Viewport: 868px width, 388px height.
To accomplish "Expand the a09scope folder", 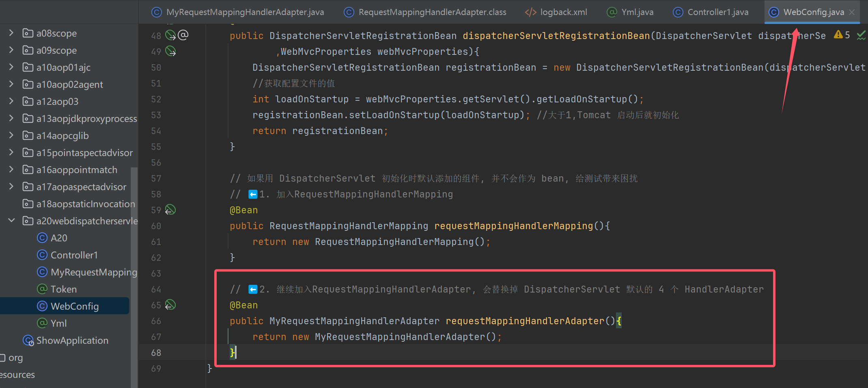I will [11, 50].
